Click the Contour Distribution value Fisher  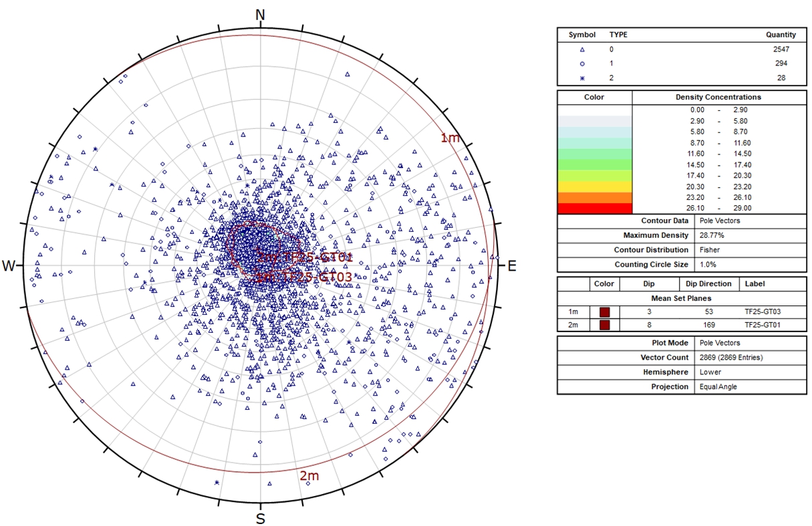point(709,250)
